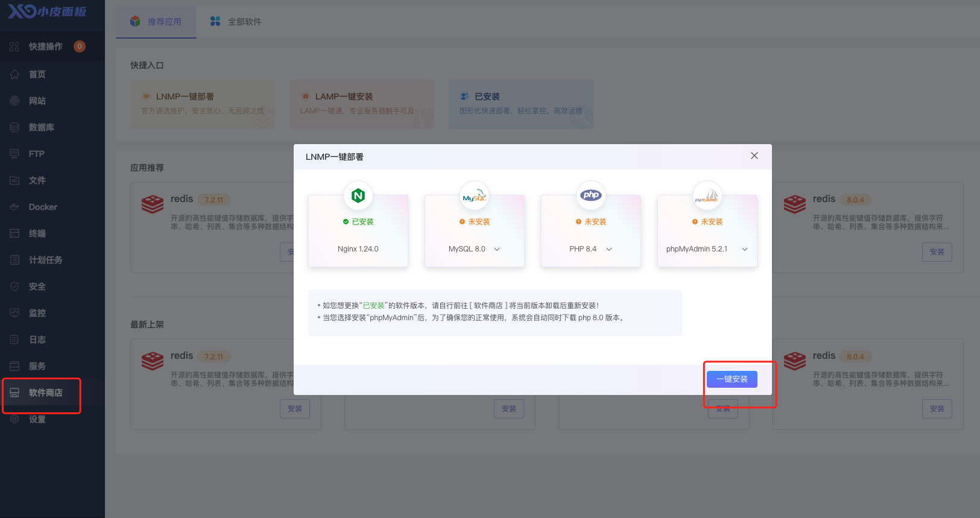Image resolution: width=980 pixels, height=518 pixels.
Task: Expand the PHP 8.4 version dropdown
Action: tap(609, 249)
